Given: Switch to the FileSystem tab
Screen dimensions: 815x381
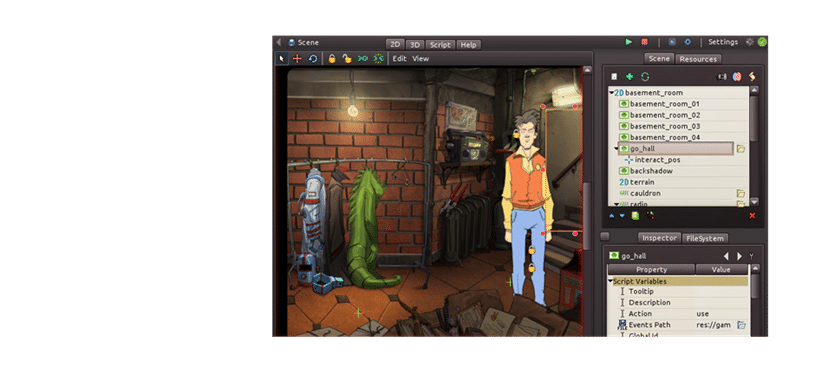Looking at the screenshot, I should pyautogui.click(x=705, y=238).
